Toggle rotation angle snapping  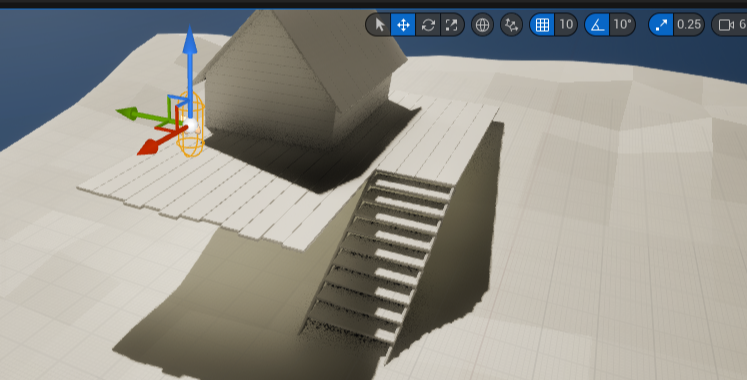click(x=597, y=25)
